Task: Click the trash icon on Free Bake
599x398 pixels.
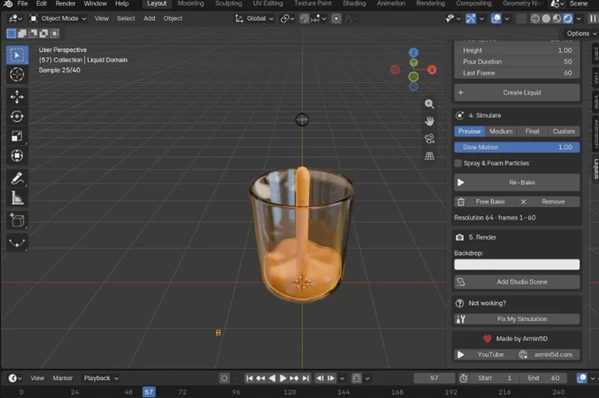Action: coord(461,202)
